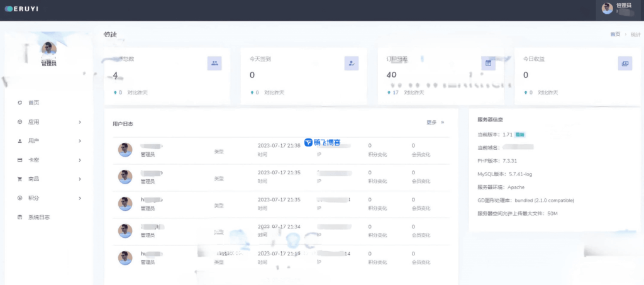The image size is (644, 285).
Task: Click the 积分 coin icon in sidebar
Action: 19,198
